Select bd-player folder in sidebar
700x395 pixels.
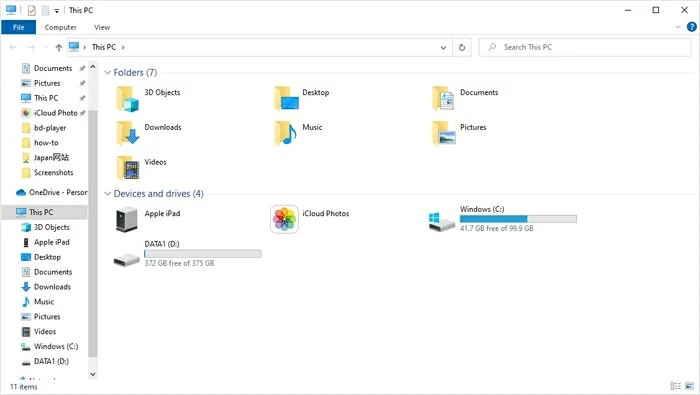[x=44, y=128]
